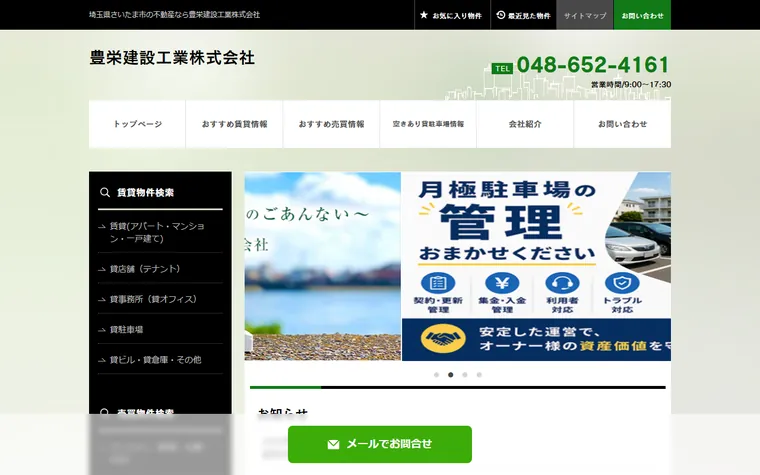Open 会社紹介 menu item
760x475 pixels.
point(525,124)
